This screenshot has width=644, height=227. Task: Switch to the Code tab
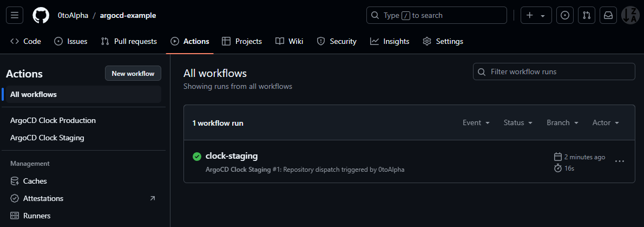coord(25,41)
